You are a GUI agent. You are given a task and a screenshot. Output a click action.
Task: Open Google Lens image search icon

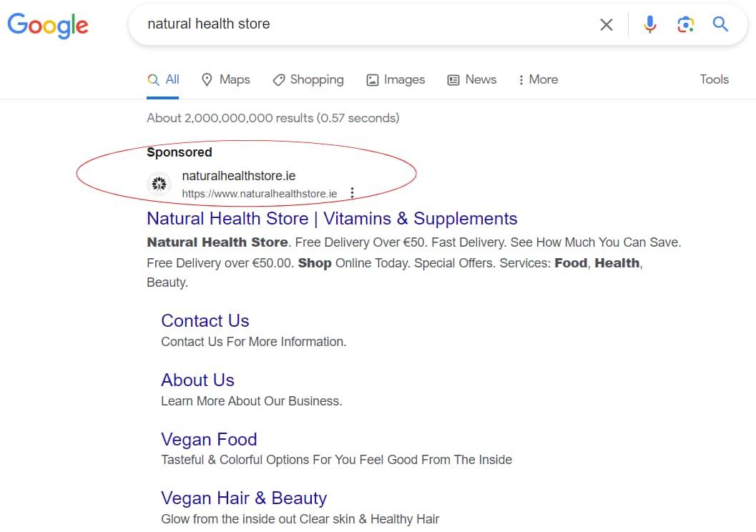pos(685,24)
